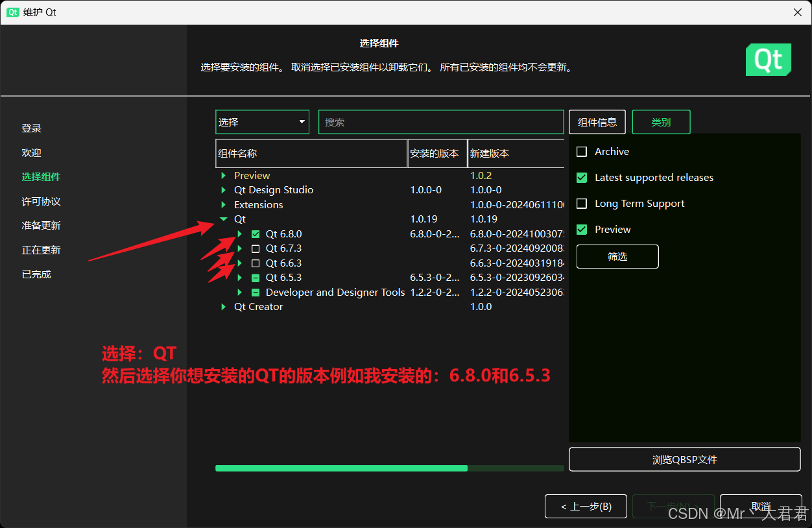812x528 pixels.
Task: Select the Qt 6.6.3 row label
Action: coord(284,263)
